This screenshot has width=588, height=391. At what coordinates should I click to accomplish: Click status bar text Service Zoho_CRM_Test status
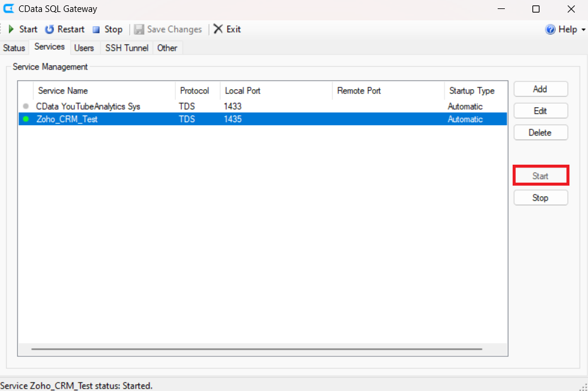coord(76,386)
